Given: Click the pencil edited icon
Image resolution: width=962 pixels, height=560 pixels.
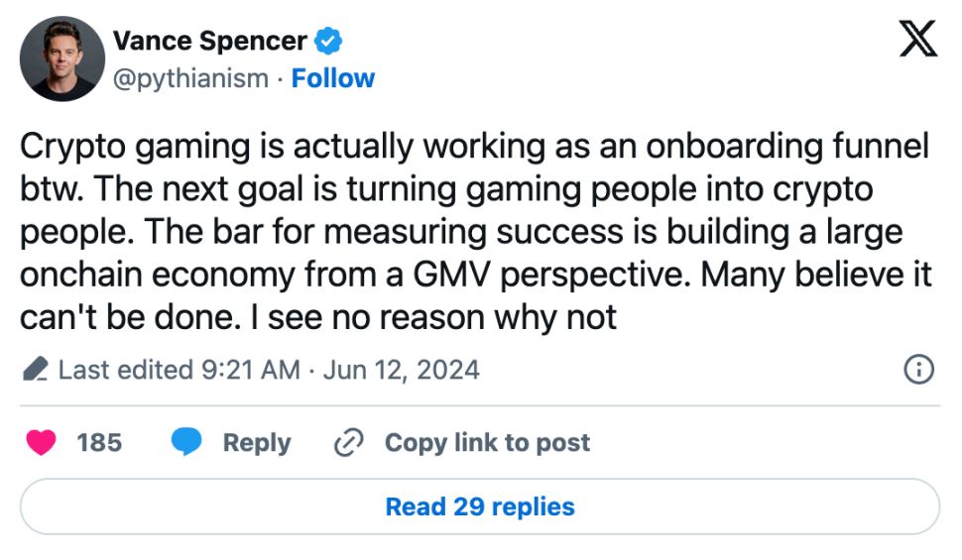Looking at the screenshot, I should pos(35,371).
